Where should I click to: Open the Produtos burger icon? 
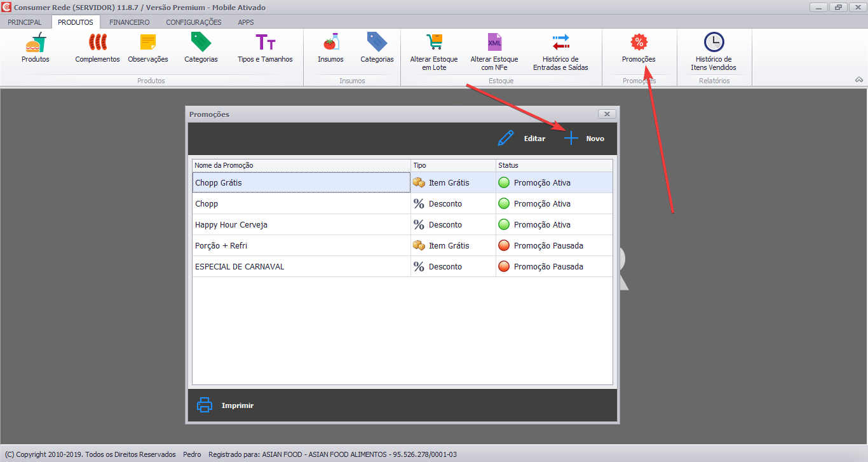[x=36, y=43]
